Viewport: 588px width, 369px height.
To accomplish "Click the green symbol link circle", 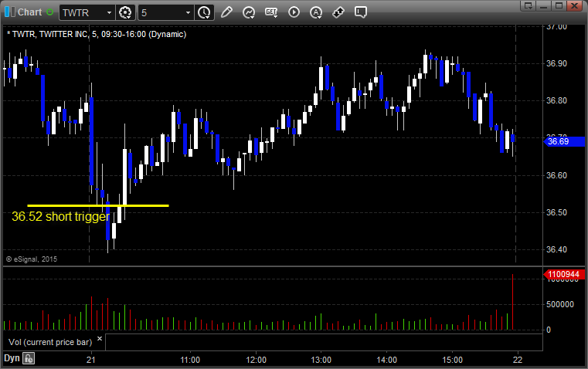I will tap(50, 12).
